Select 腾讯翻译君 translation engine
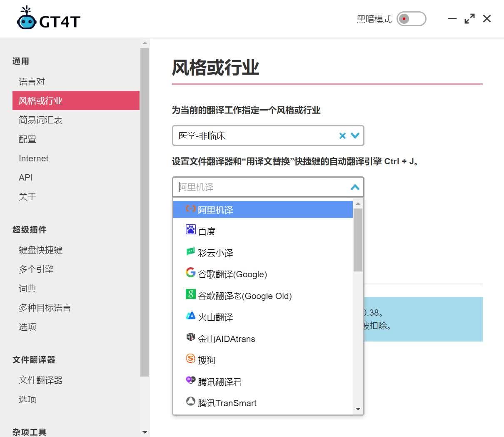 pyautogui.click(x=221, y=382)
